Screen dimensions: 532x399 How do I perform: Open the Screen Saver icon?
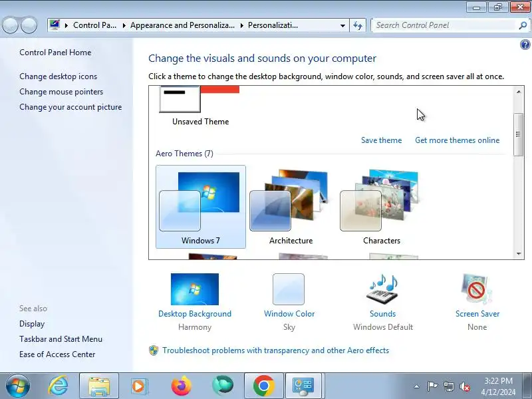pyautogui.click(x=477, y=289)
